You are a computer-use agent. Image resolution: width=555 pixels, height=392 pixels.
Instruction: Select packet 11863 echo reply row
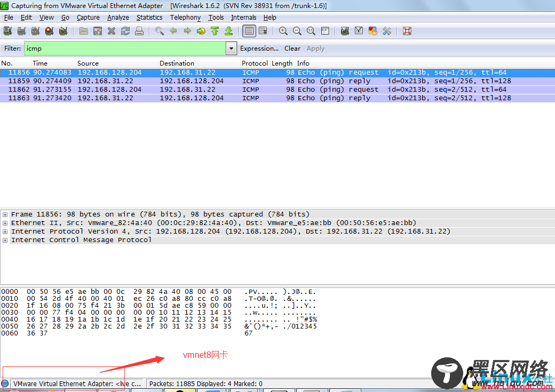click(x=277, y=98)
